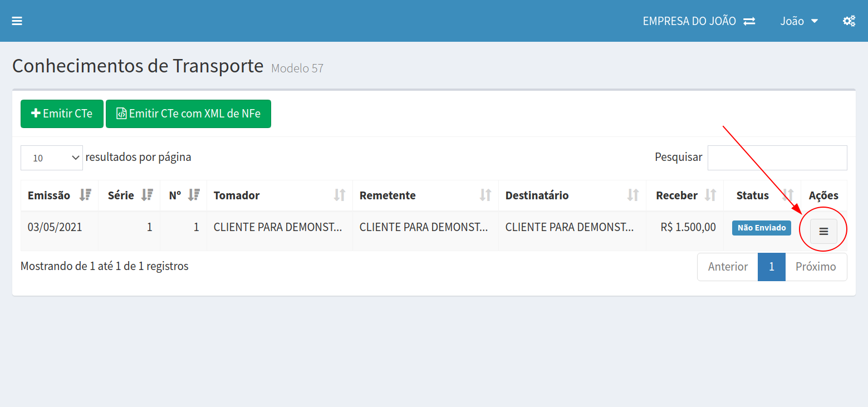Expand the João user dropdown

pos(799,21)
